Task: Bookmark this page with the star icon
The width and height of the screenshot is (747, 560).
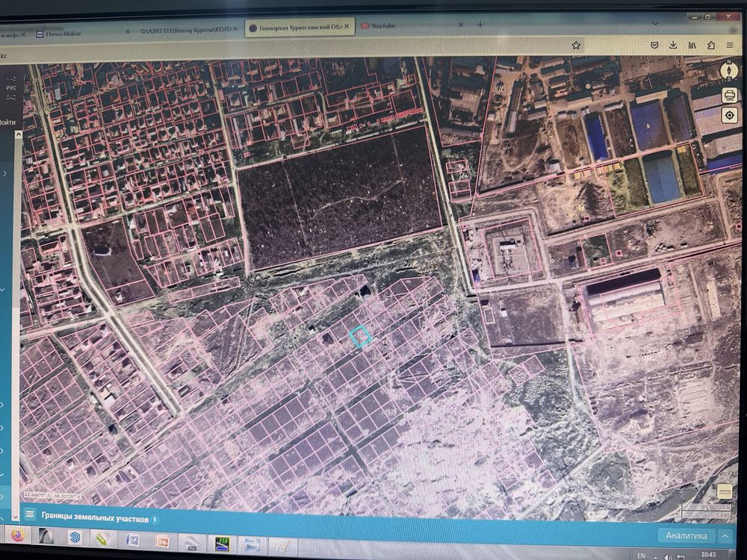Action: pyautogui.click(x=576, y=46)
